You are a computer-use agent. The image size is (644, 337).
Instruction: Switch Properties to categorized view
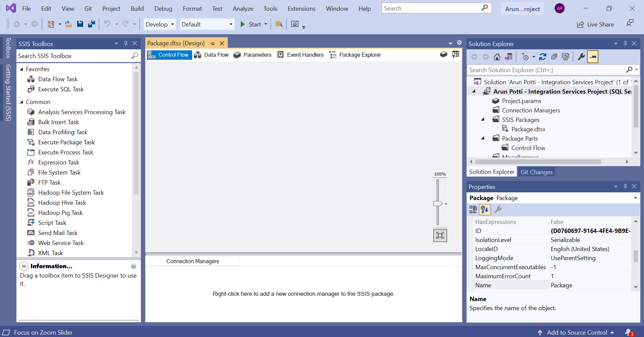tap(473, 209)
